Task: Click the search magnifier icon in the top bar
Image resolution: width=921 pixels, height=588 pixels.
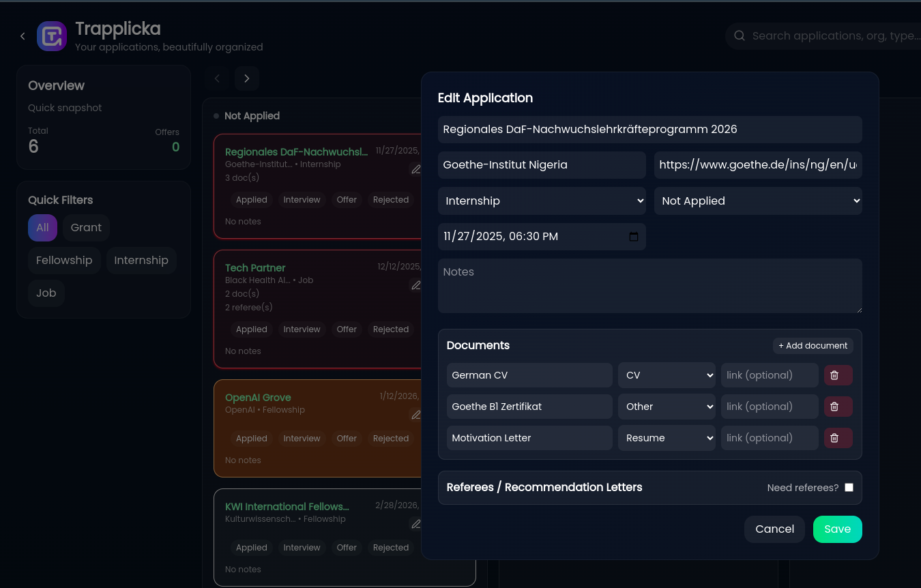Action: click(x=740, y=35)
